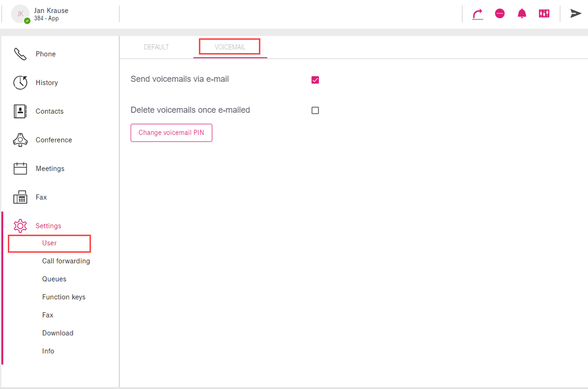Viewport: 588px width, 389px height.
Task: Open History via clock icon
Action: click(20, 83)
